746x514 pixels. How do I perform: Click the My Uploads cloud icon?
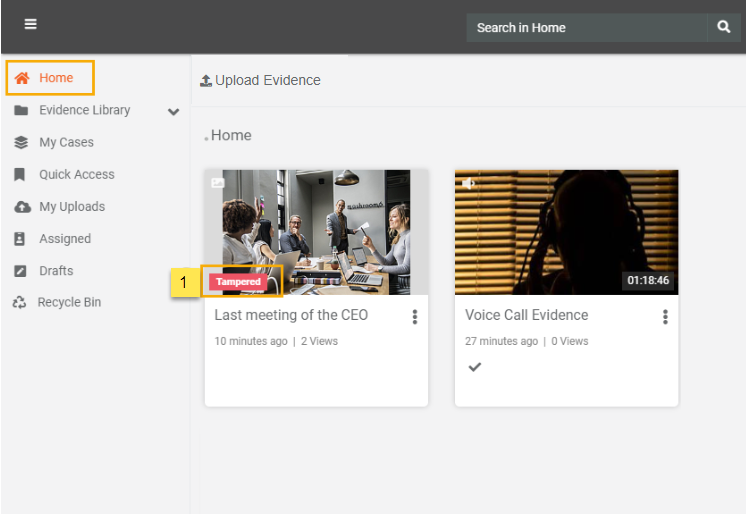(21, 207)
